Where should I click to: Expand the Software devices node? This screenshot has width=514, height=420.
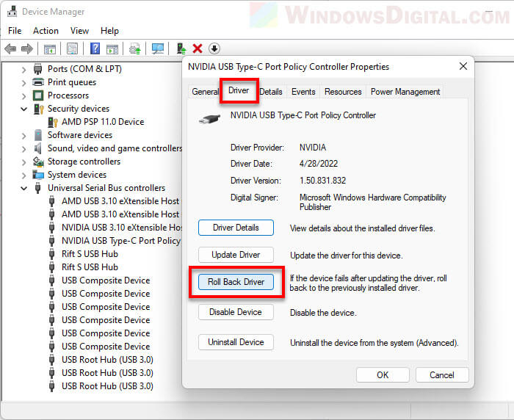coord(24,135)
